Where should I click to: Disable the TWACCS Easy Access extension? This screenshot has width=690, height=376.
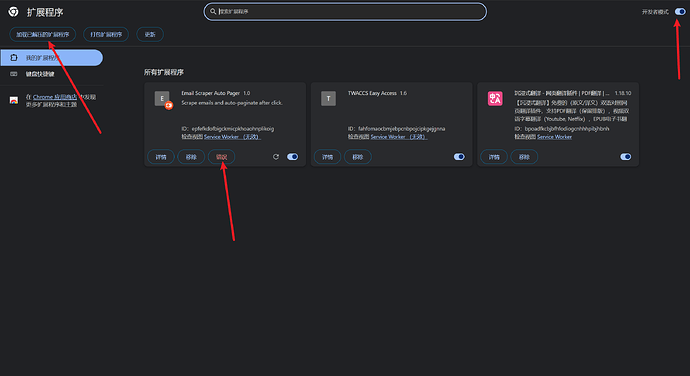click(x=459, y=157)
